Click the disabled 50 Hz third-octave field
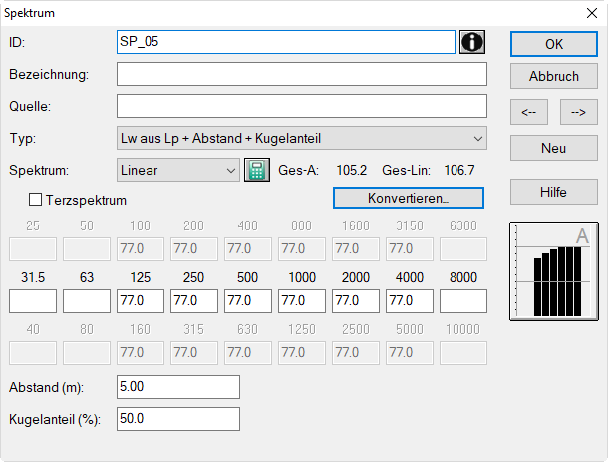Screen dimensions: 608x462 pos(87,249)
